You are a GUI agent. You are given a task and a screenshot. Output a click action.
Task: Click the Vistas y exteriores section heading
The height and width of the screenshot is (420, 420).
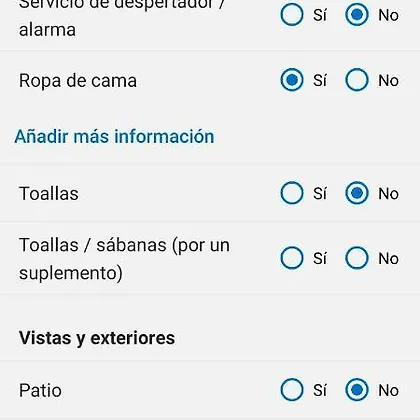click(97, 338)
